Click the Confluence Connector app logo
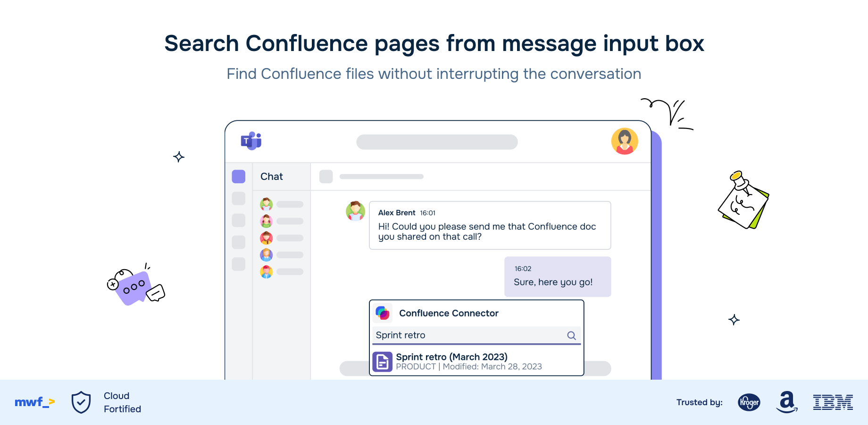The image size is (868, 425). pyautogui.click(x=383, y=313)
